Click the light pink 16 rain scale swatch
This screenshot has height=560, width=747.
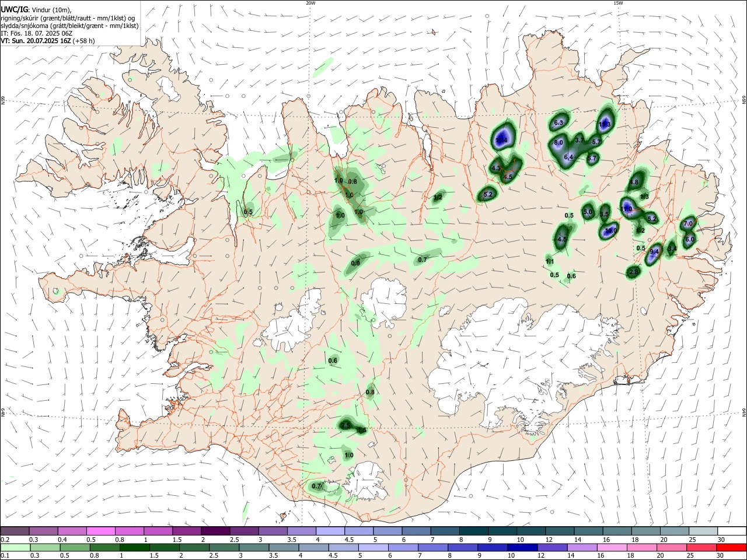(612, 547)
